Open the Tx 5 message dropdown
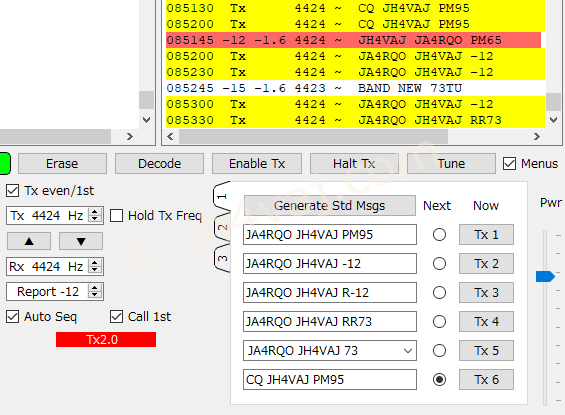Viewport: 565px width, 415px height. (408, 351)
